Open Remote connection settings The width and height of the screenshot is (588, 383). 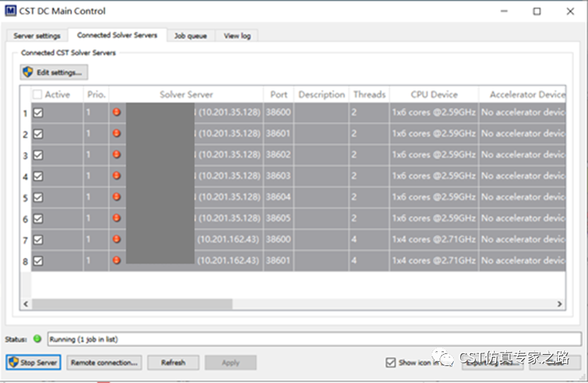(x=105, y=363)
